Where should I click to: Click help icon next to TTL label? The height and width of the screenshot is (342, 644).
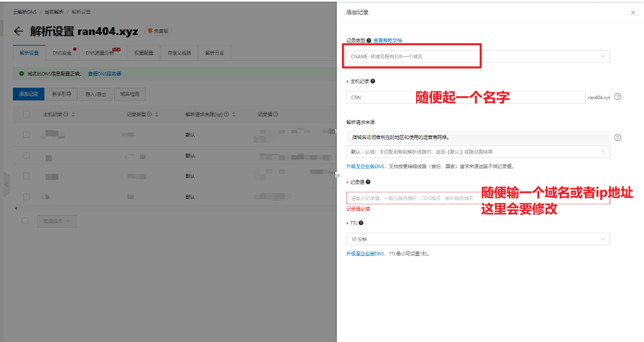click(x=361, y=223)
